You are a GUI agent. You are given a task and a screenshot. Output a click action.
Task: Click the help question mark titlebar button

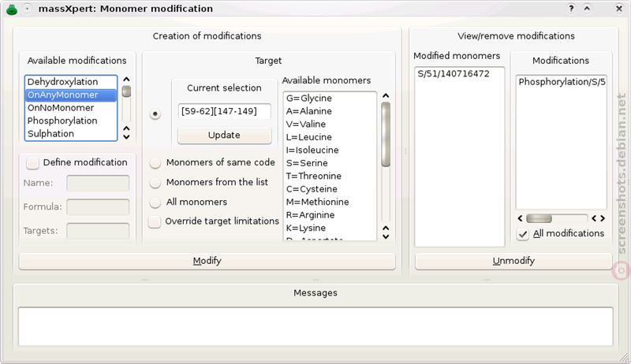point(571,9)
